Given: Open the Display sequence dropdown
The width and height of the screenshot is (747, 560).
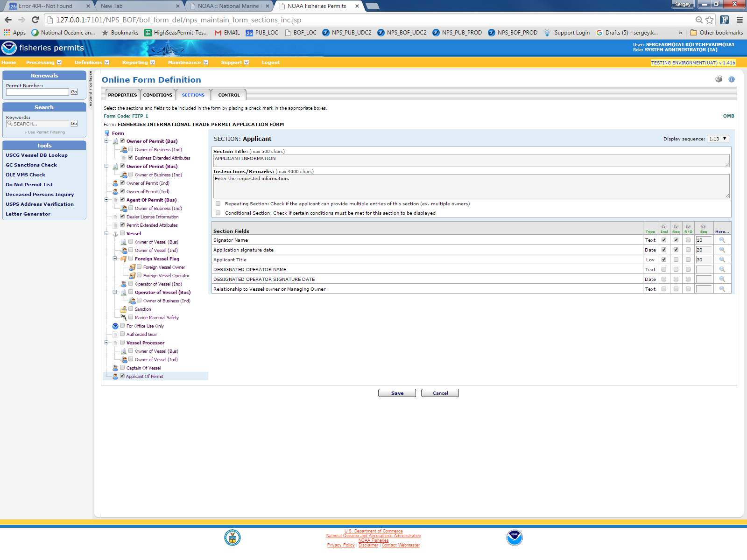Looking at the screenshot, I should (x=718, y=139).
